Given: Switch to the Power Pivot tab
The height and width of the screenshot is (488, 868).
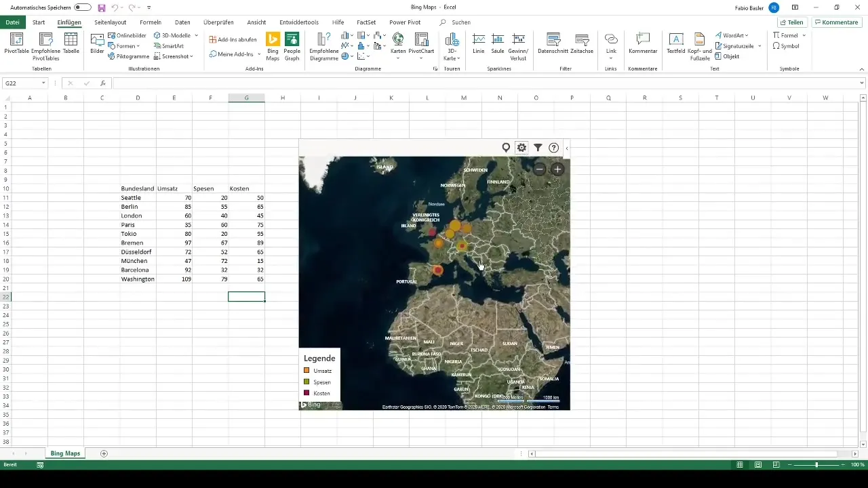Looking at the screenshot, I should point(405,22).
